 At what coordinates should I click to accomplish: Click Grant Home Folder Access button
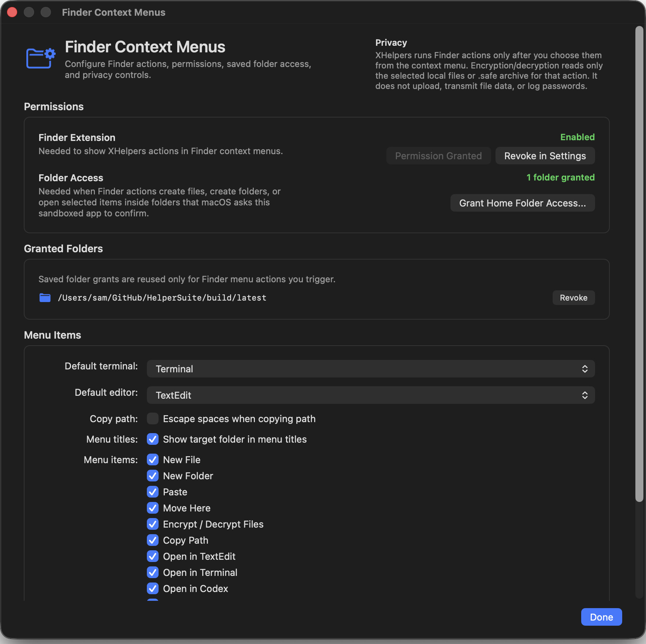click(523, 203)
